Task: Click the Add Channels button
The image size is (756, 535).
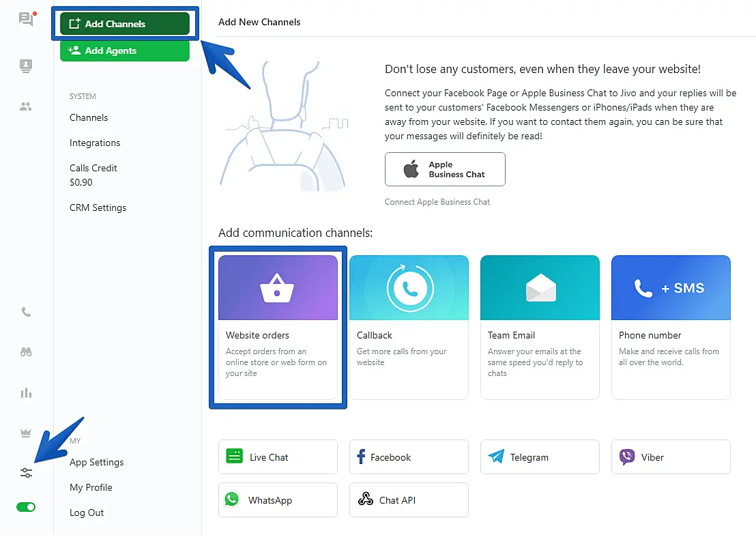Action: click(x=124, y=24)
